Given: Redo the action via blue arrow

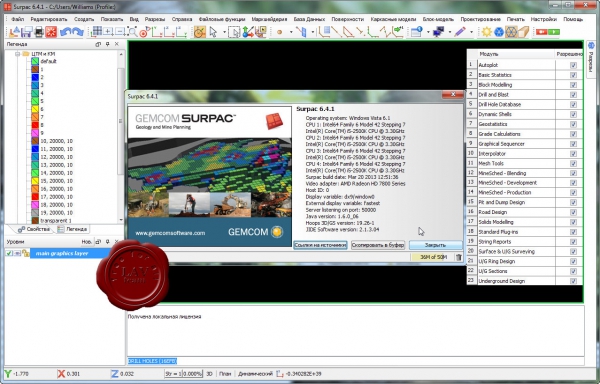Looking at the screenshot, I should click(78, 32).
